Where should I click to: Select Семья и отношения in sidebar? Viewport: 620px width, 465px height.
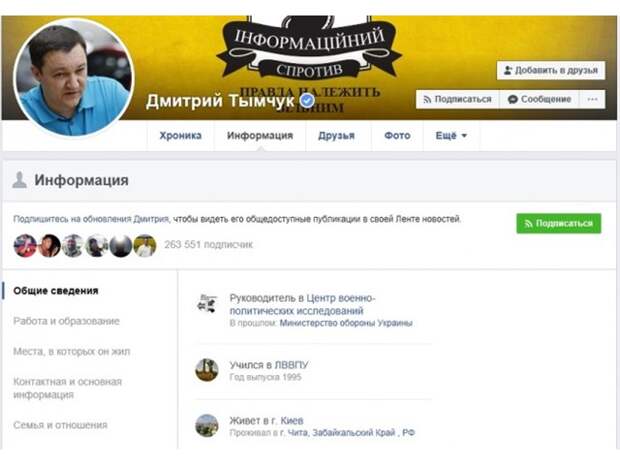coord(60,425)
